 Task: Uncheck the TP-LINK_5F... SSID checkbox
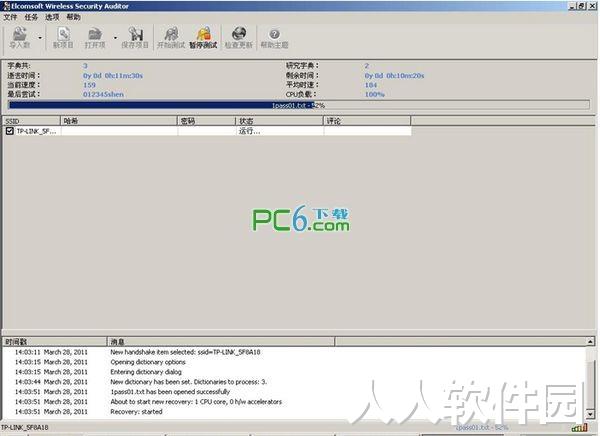tap(10, 131)
